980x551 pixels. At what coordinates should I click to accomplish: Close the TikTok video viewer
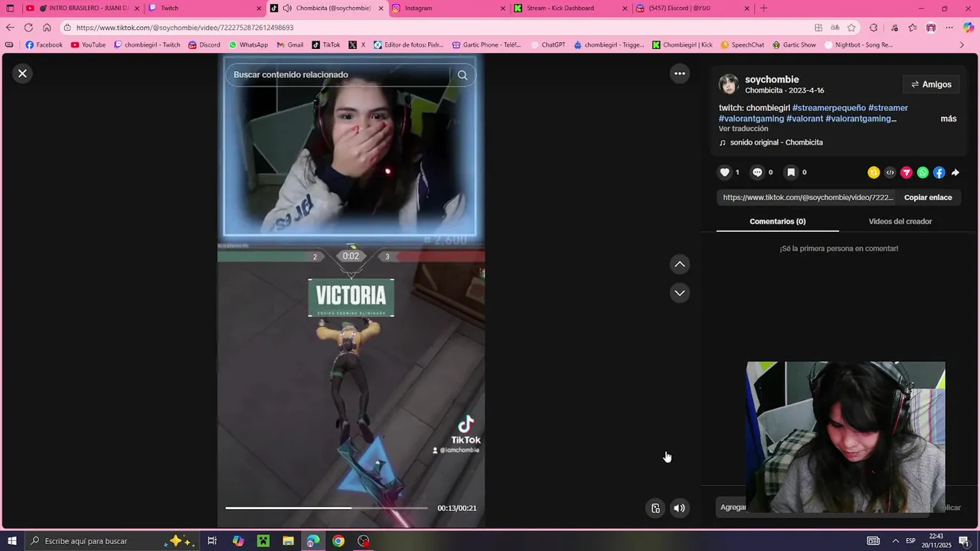(x=22, y=73)
